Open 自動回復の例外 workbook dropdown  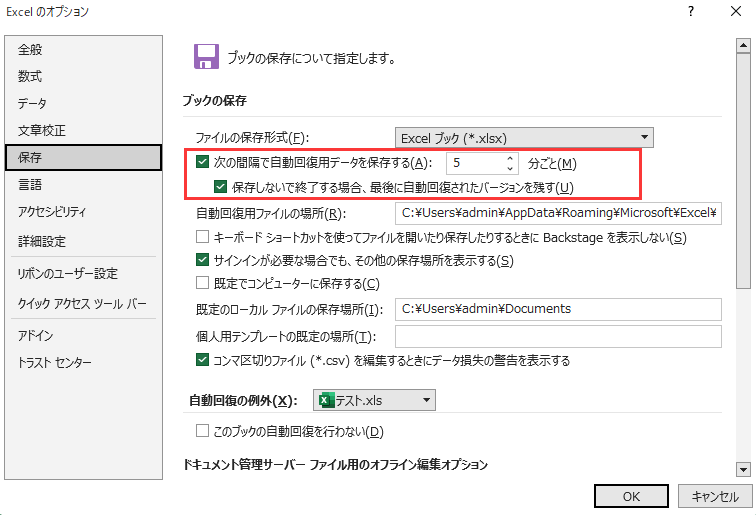pyautogui.click(x=374, y=400)
